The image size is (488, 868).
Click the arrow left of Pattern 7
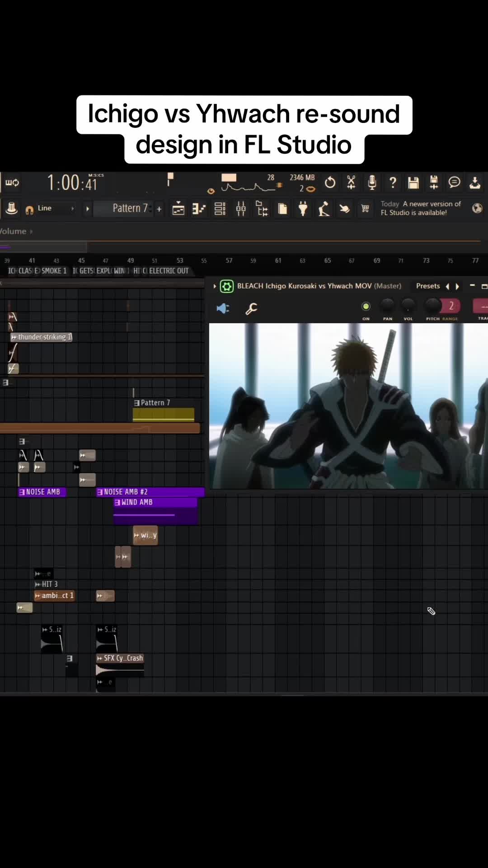click(x=88, y=208)
